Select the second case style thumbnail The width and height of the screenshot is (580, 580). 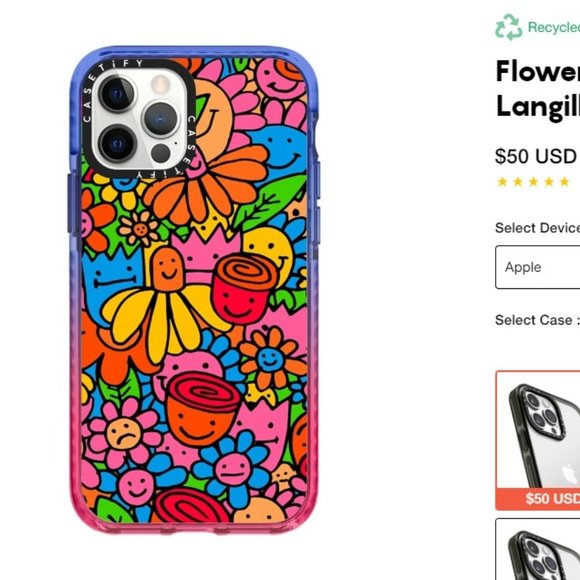pyautogui.click(x=538, y=549)
